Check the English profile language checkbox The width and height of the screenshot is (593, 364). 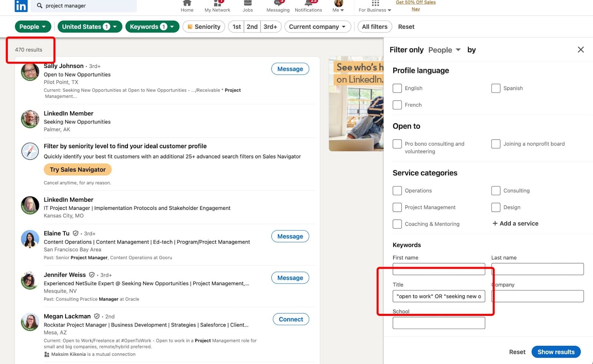(397, 88)
